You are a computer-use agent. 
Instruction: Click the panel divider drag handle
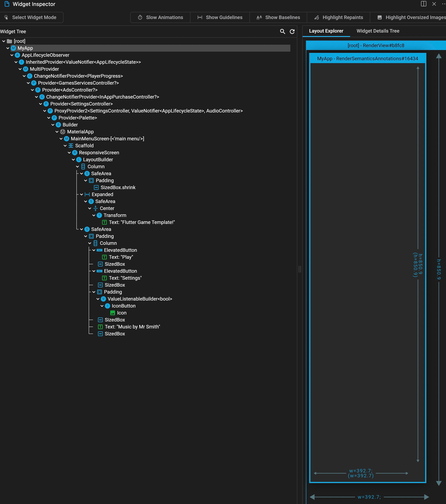point(300,269)
